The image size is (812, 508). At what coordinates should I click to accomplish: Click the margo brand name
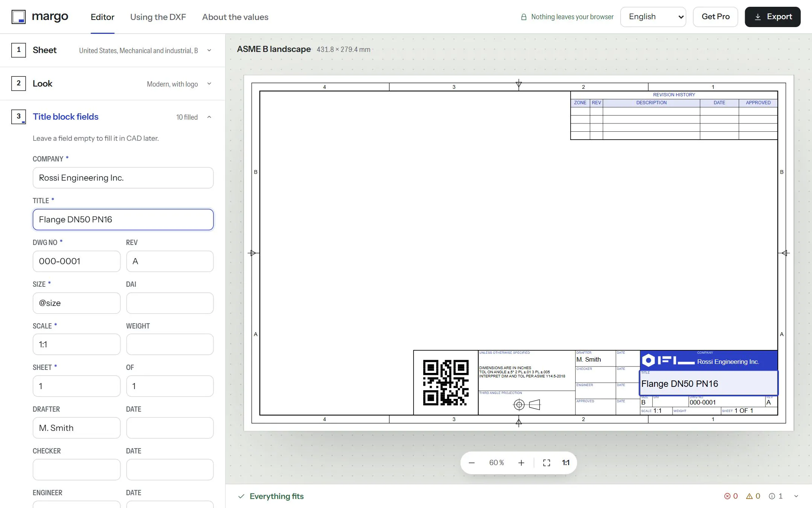pos(50,17)
